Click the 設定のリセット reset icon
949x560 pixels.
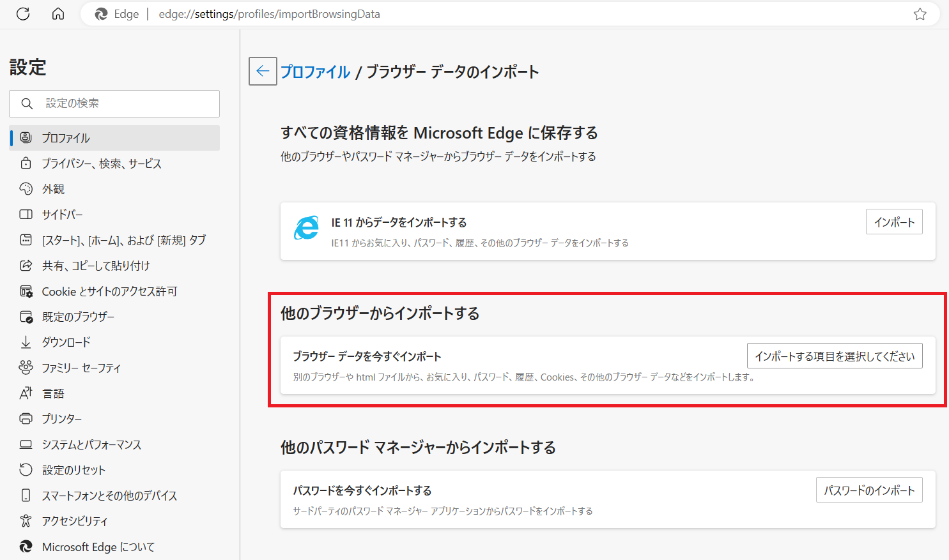click(x=26, y=469)
